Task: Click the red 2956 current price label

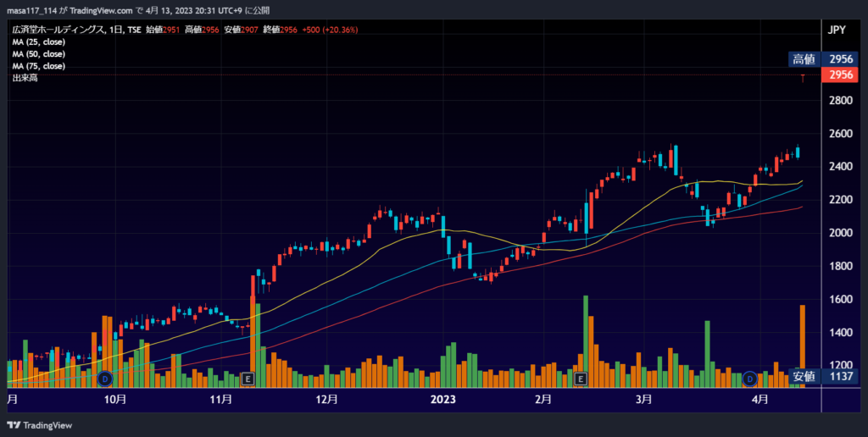Action: [840, 75]
